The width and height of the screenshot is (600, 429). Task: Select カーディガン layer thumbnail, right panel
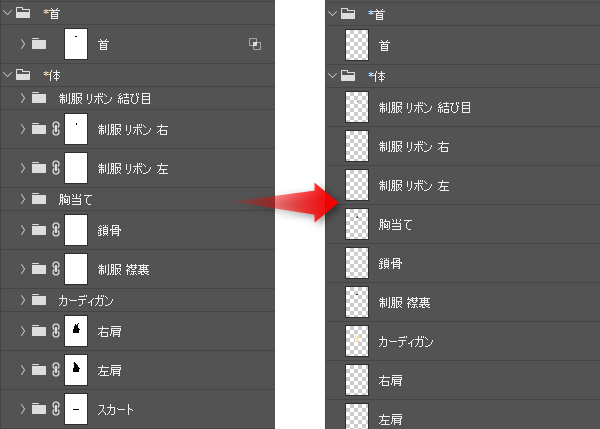[x=357, y=341]
